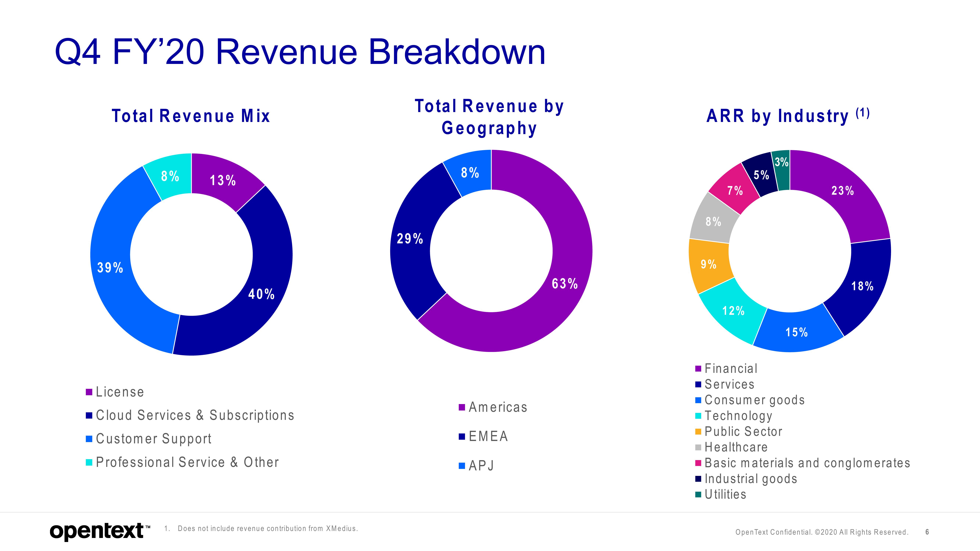Click the 'License' legend label
Screen dimensions: 980x551
(x=120, y=392)
